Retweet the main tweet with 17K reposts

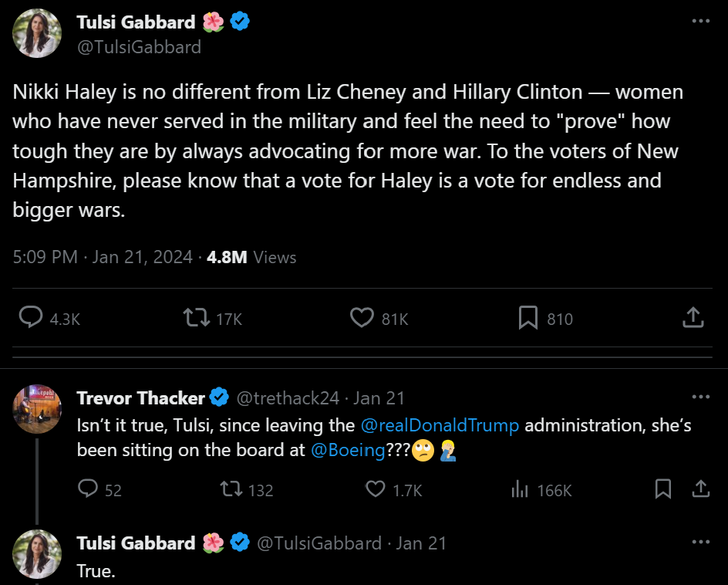196,318
